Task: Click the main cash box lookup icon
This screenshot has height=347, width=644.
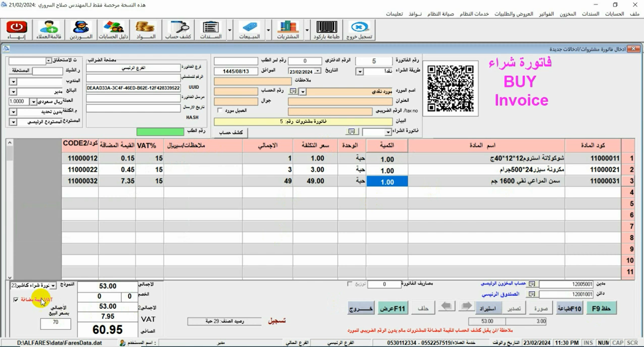Action: (532, 294)
